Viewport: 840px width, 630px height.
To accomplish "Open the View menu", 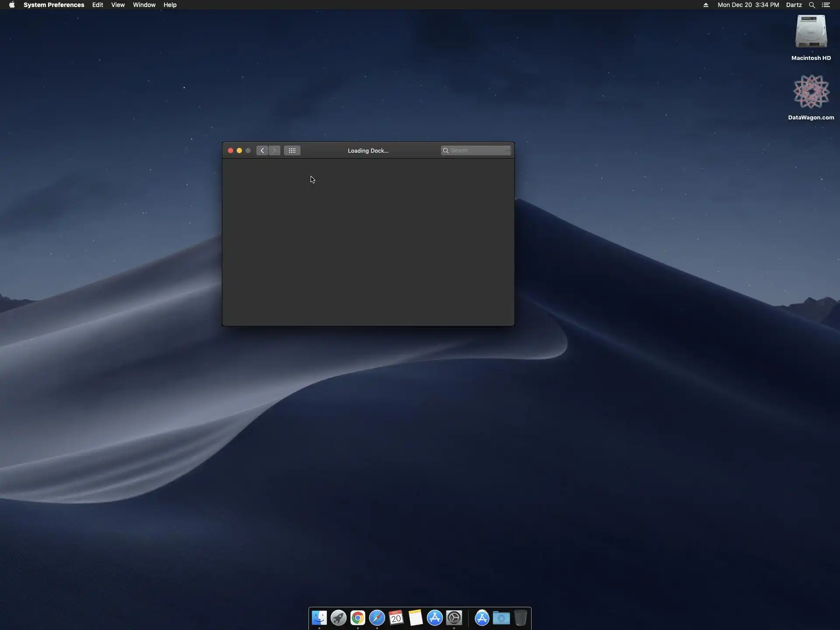I will point(118,5).
